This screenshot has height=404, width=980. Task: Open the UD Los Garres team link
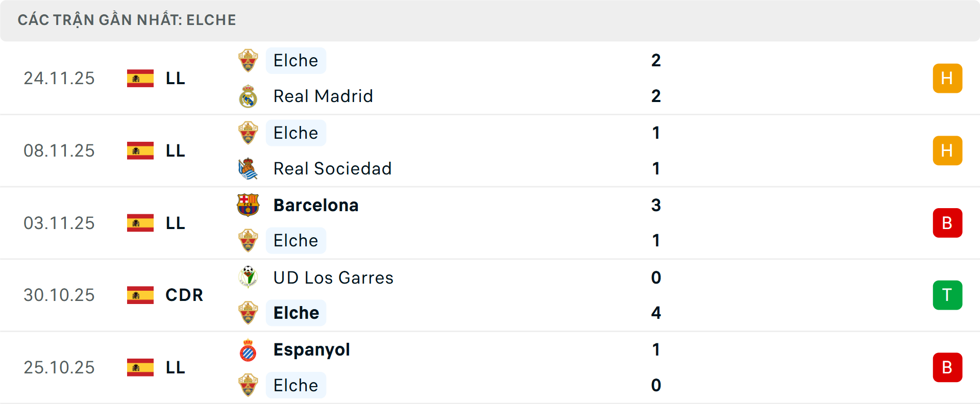point(333,277)
